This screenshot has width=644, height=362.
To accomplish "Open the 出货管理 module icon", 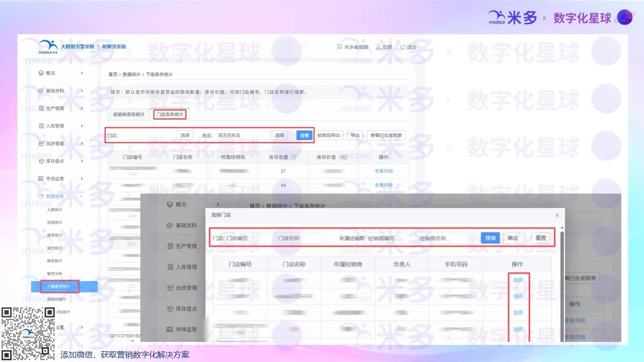I will pos(42,143).
